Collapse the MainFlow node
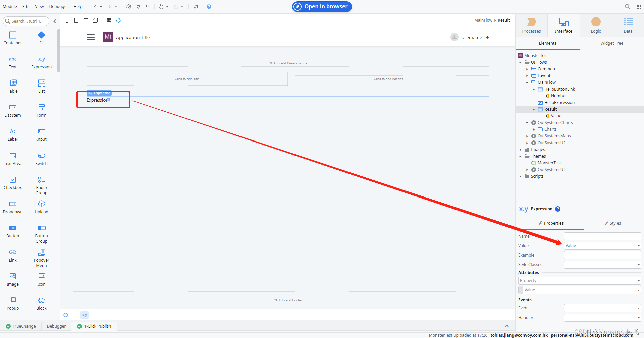Viewport: 644px width, 338px height. [x=527, y=82]
